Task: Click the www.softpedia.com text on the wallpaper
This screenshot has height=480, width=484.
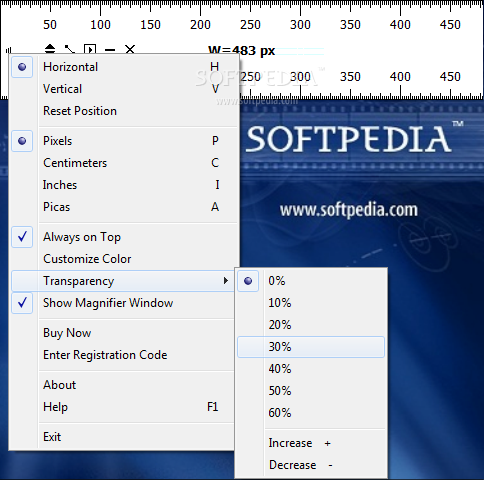Action: point(348,210)
